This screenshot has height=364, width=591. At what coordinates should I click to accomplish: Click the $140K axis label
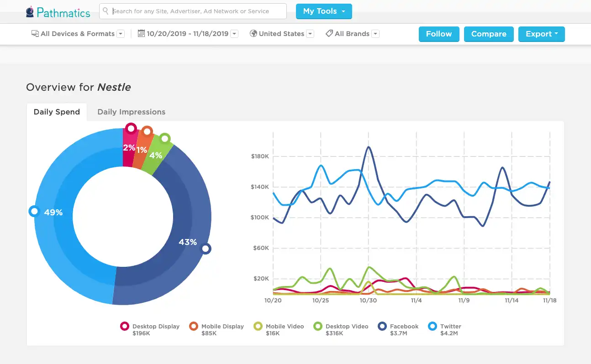(260, 187)
